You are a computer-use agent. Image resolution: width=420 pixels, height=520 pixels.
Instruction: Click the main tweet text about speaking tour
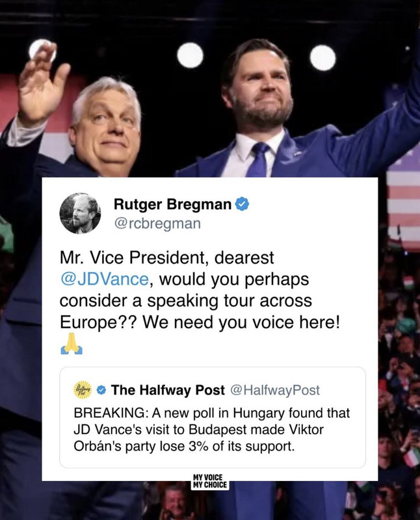pos(200,290)
